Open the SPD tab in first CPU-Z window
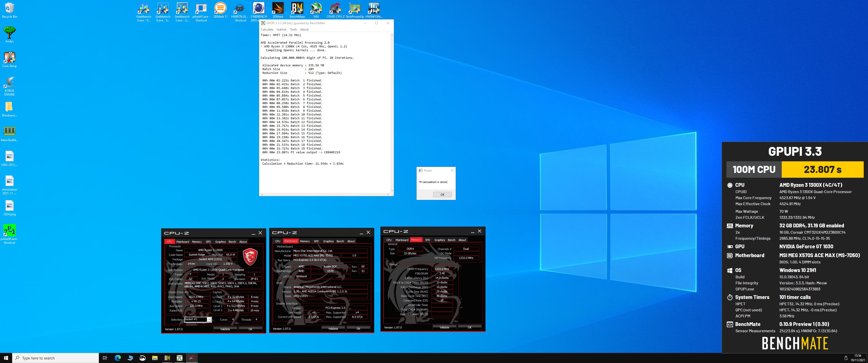The image size is (868, 363). pos(208,242)
